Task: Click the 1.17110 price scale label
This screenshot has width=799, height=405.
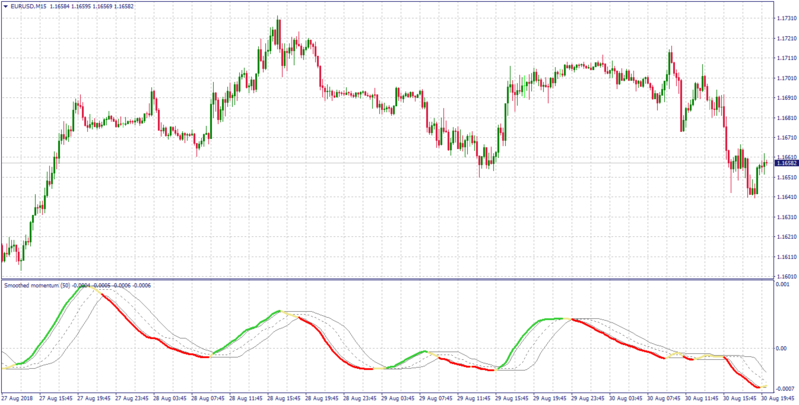Action: click(x=787, y=58)
